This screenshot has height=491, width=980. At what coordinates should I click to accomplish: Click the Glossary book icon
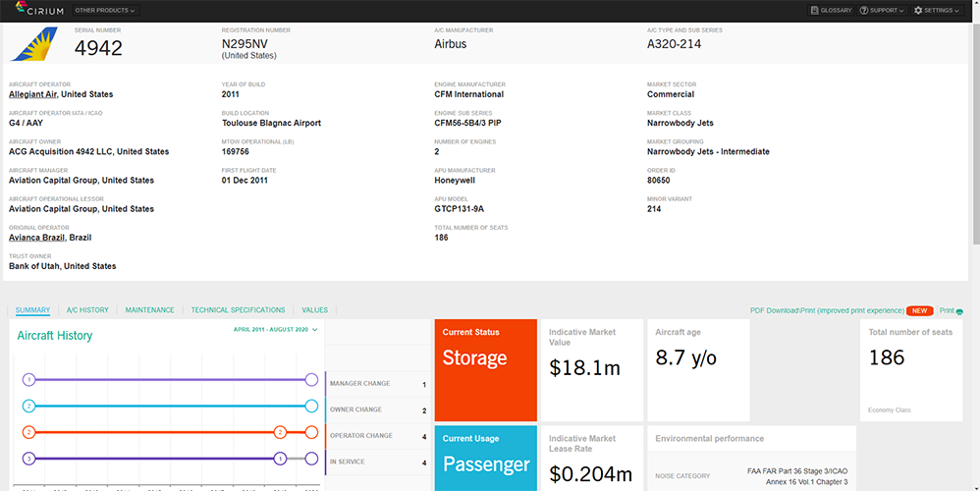tap(815, 10)
